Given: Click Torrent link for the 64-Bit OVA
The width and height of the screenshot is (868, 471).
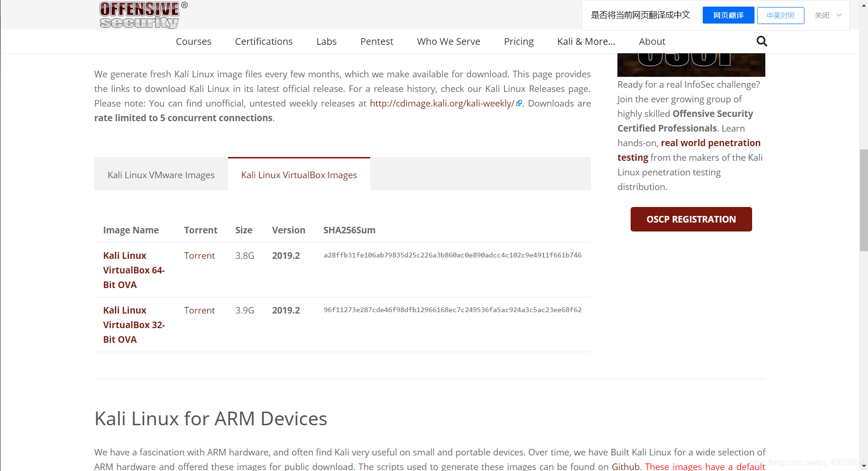Looking at the screenshot, I should (199, 256).
